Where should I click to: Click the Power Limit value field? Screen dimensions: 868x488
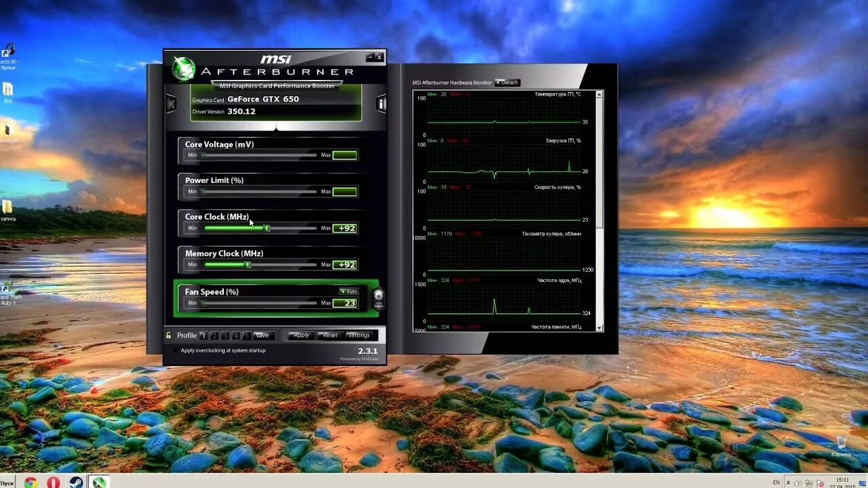(345, 192)
